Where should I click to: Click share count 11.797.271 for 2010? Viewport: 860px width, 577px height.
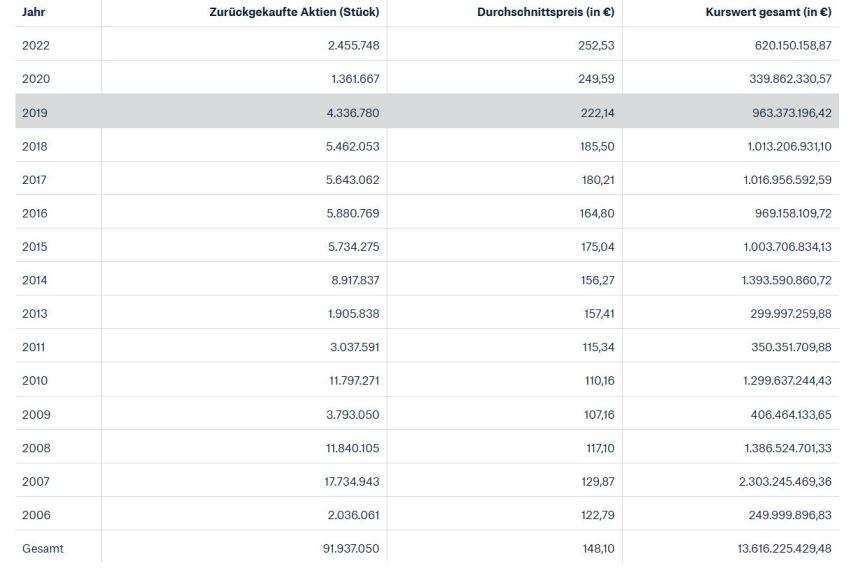(346, 381)
